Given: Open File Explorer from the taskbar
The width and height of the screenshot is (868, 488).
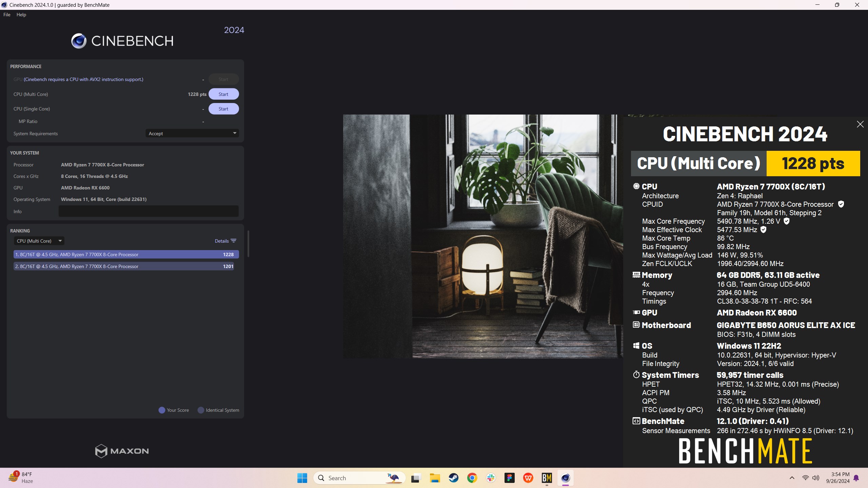Looking at the screenshot, I should pos(435,478).
